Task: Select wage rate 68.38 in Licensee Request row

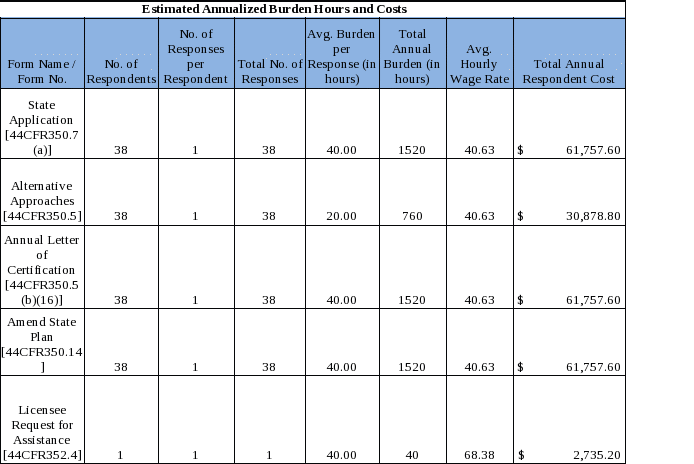Action: [479, 455]
